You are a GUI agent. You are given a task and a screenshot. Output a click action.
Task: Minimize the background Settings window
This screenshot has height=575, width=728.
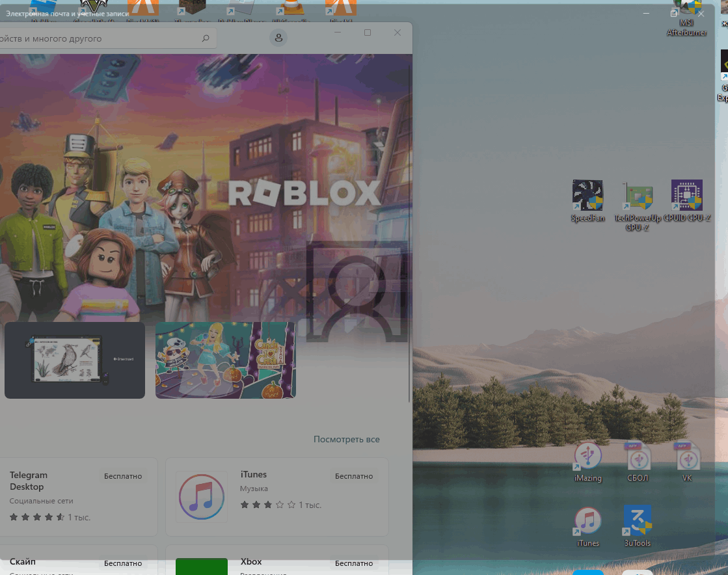tap(646, 14)
